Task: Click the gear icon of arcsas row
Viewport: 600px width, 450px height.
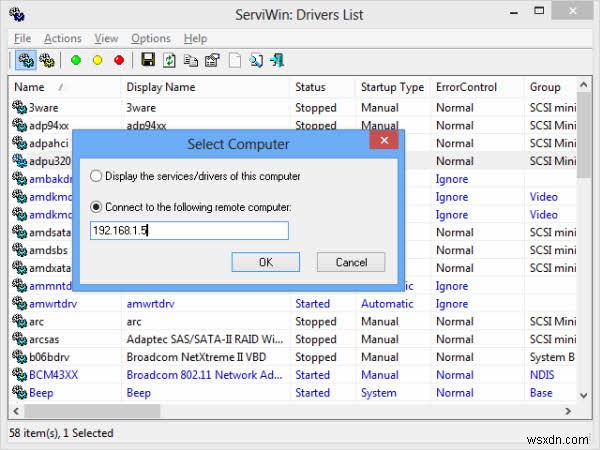Action: (19, 339)
